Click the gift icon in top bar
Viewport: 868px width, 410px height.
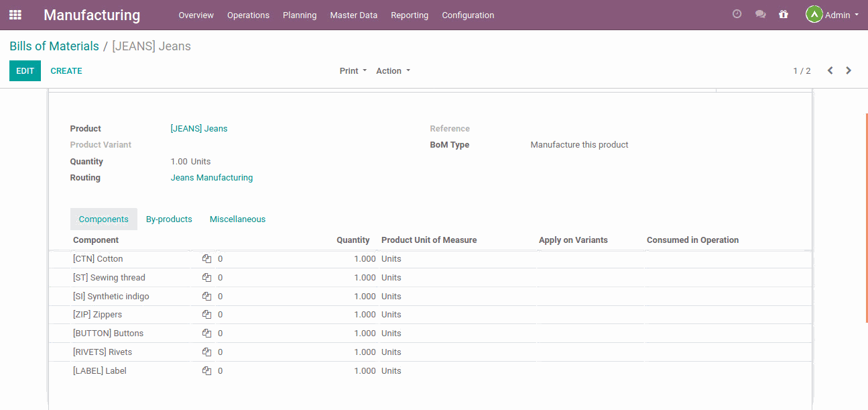[x=783, y=14]
